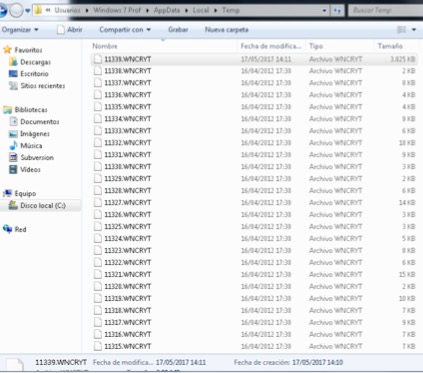Click file icon of 11335.WNCRYT

98,107
